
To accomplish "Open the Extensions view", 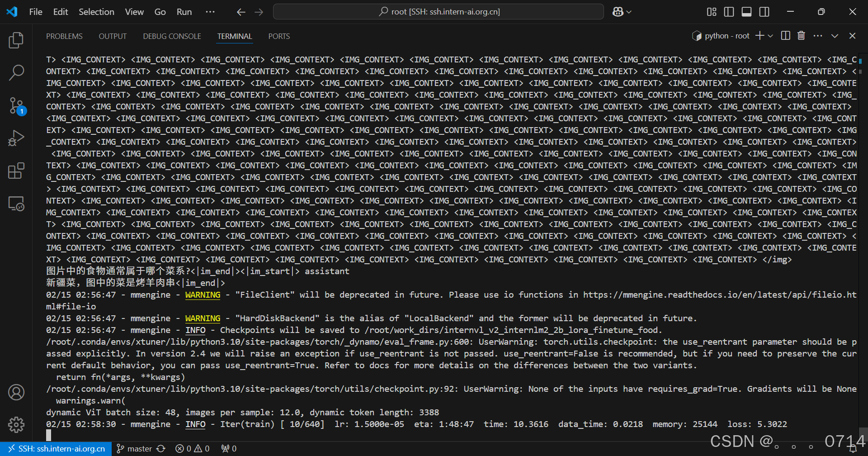I will (x=16, y=171).
